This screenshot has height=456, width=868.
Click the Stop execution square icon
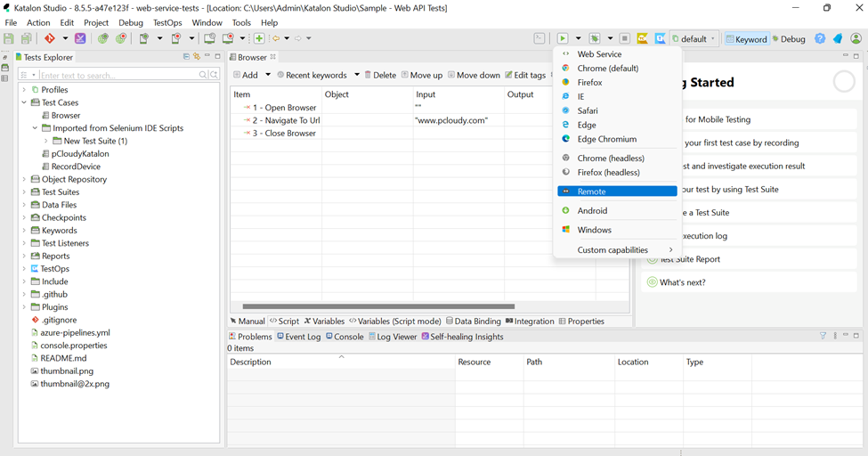point(625,38)
